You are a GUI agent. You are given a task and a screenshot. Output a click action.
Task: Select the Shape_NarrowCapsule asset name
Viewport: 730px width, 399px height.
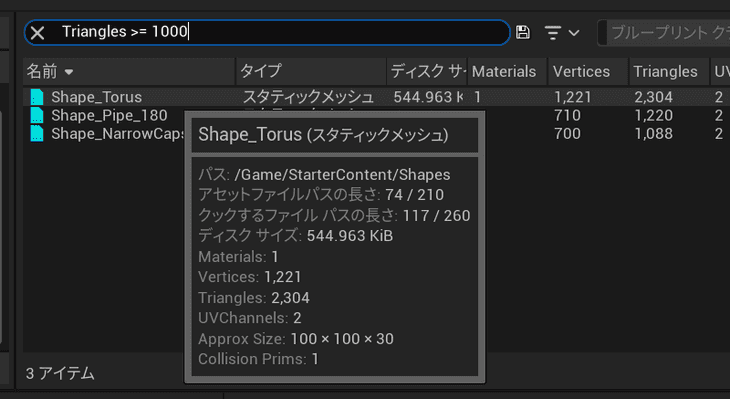pos(118,134)
